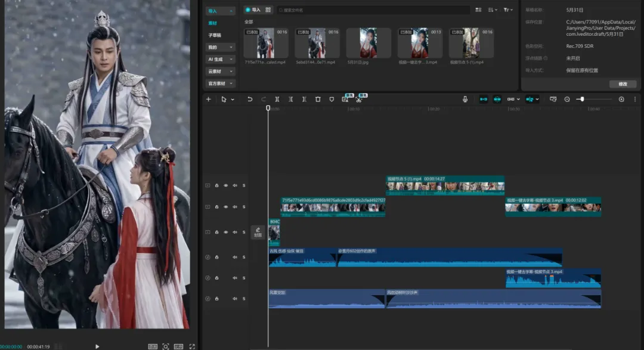Toggle auto snapping in timeline toolbar
Screen dimensions: 644x350
tap(497, 99)
